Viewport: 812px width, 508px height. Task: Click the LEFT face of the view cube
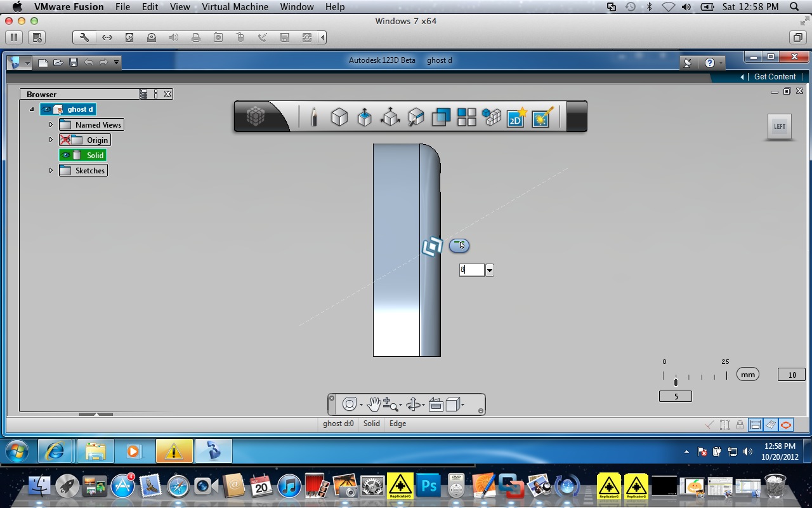tap(780, 126)
